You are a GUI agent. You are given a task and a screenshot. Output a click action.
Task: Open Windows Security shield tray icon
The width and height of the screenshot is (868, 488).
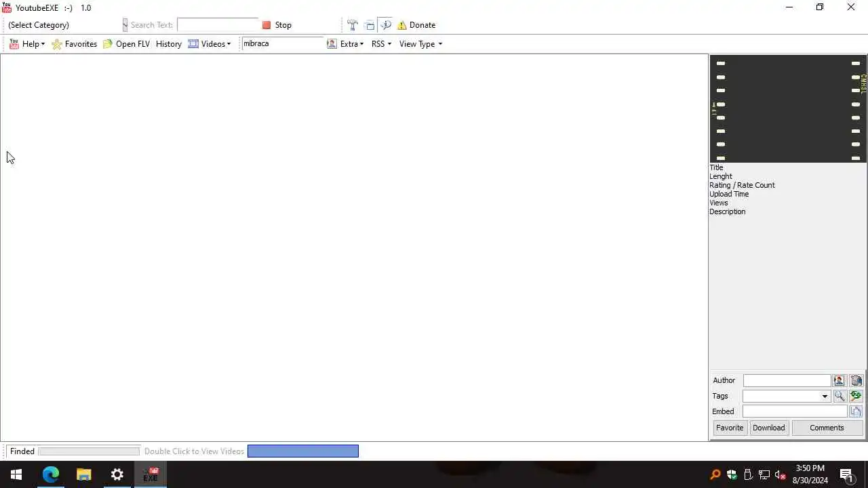click(x=732, y=474)
